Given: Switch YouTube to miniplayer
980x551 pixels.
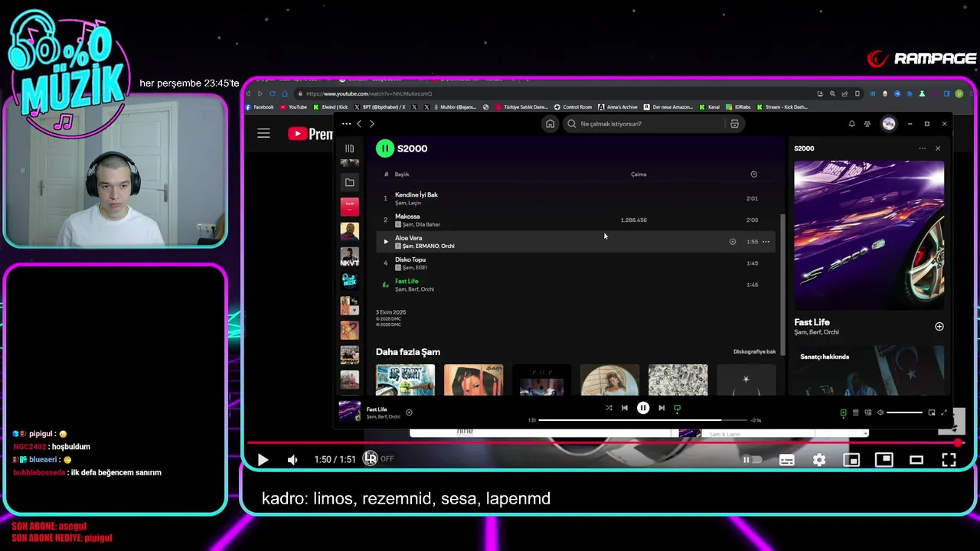Looking at the screenshot, I should coord(851,460).
